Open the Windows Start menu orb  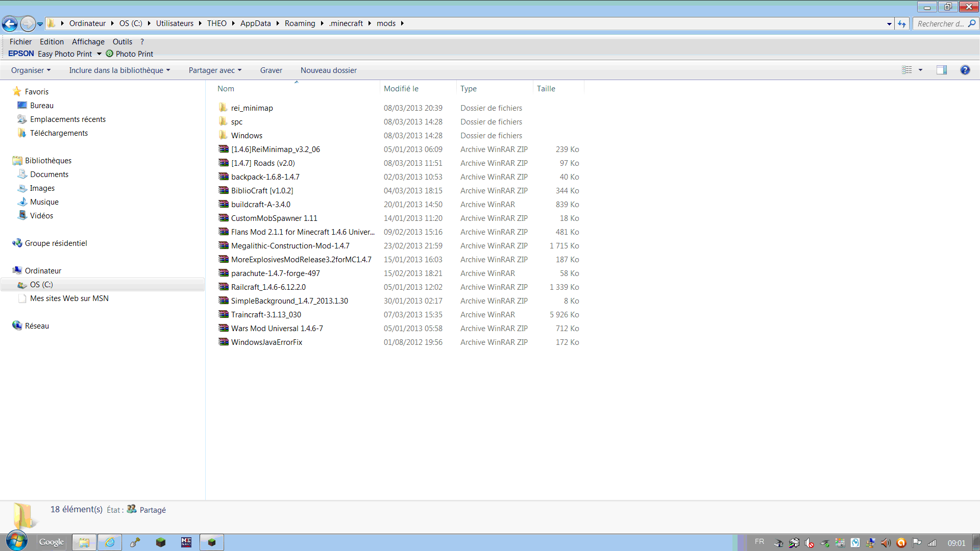(16, 541)
